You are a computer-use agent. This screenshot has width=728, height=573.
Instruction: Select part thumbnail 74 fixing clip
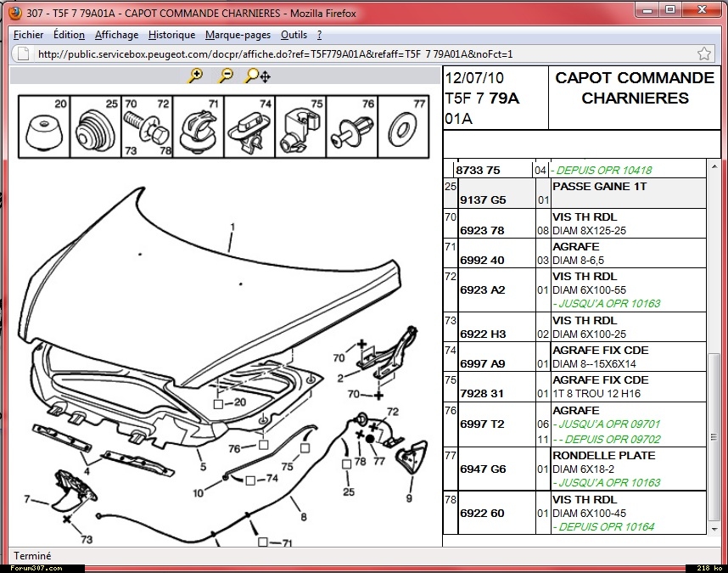click(x=249, y=126)
